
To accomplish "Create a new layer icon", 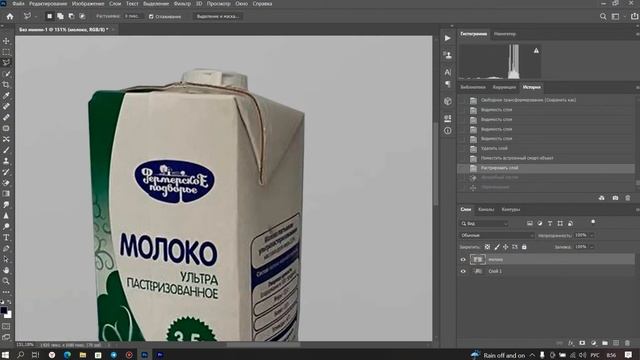I will pos(616,343).
